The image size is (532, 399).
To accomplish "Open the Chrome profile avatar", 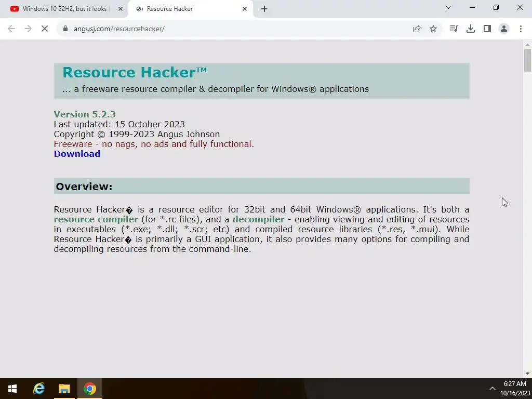I will click(504, 29).
